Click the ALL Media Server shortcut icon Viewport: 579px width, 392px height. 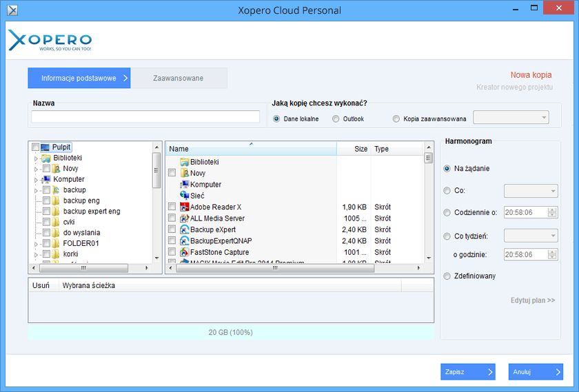[x=184, y=218]
